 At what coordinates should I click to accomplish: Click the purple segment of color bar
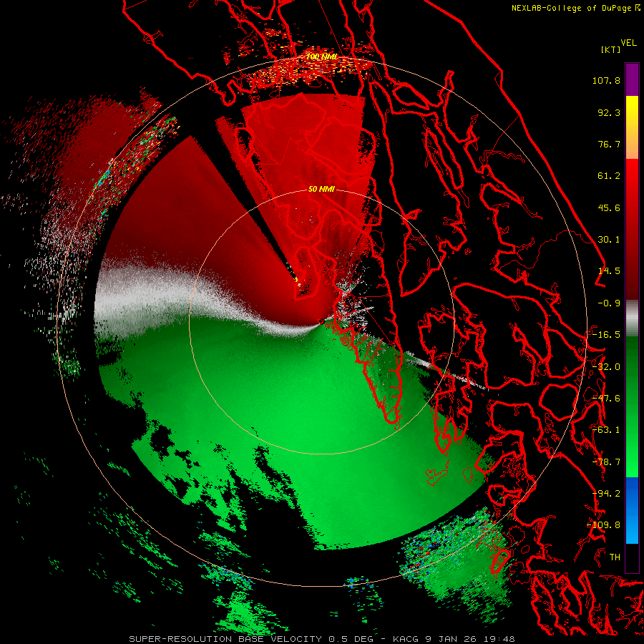[x=632, y=79]
